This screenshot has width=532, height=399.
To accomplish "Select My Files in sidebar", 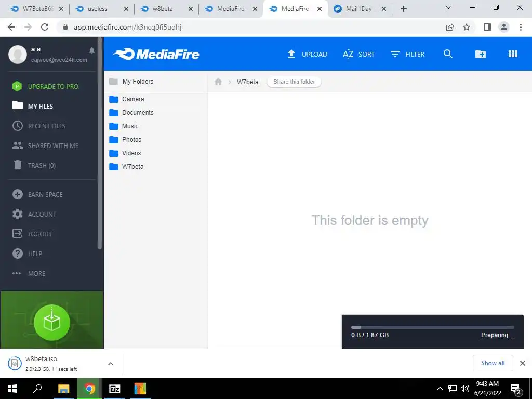I will coord(33,106).
